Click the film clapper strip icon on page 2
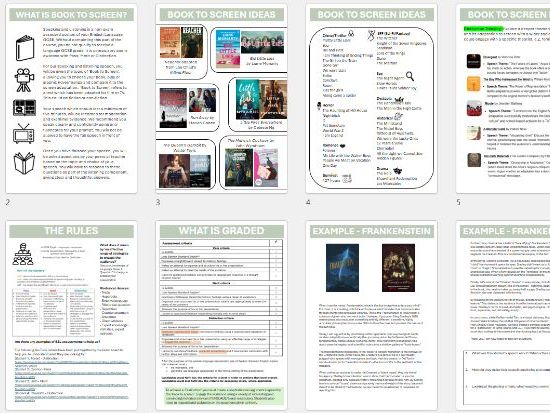This screenshot has height=413, width=550. click(x=24, y=108)
